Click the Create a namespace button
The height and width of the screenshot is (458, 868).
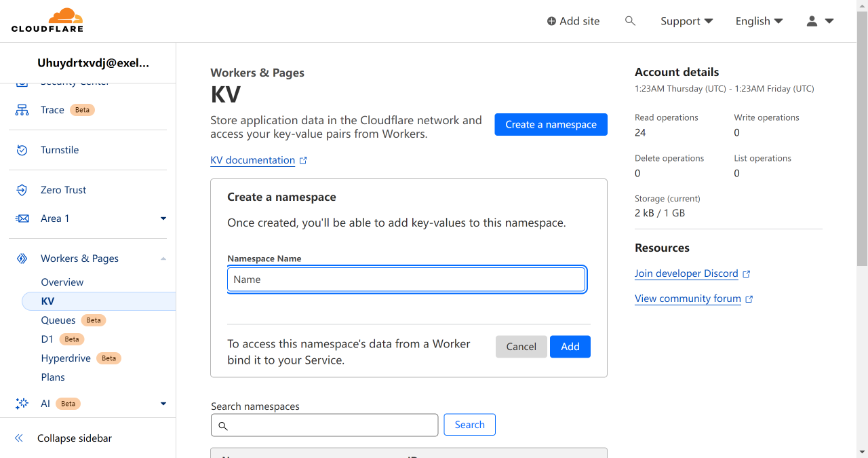point(551,125)
